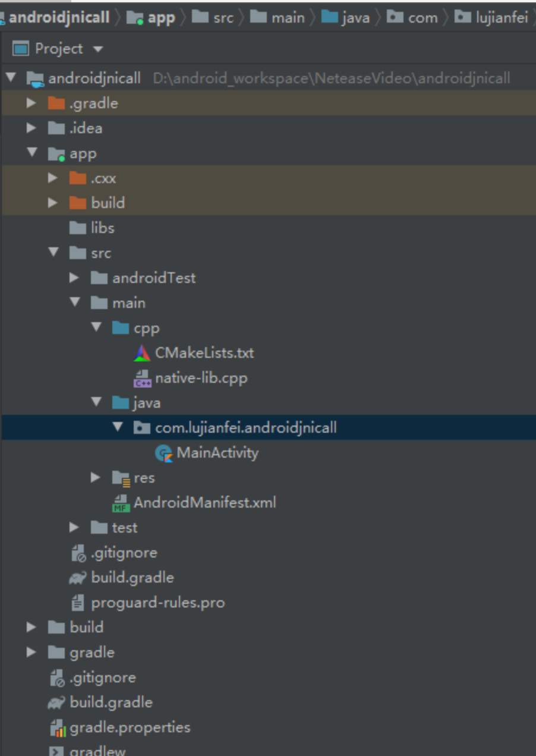Image resolution: width=536 pixels, height=756 pixels.
Task: Click the res resources folder icon
Action: tap(121, 478)
